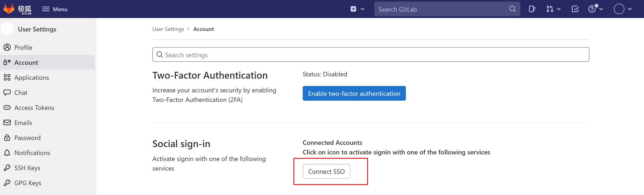Enable two-factor authentication button
The height and width of the screenshot is (195, 644).
(x=354, y=94)
